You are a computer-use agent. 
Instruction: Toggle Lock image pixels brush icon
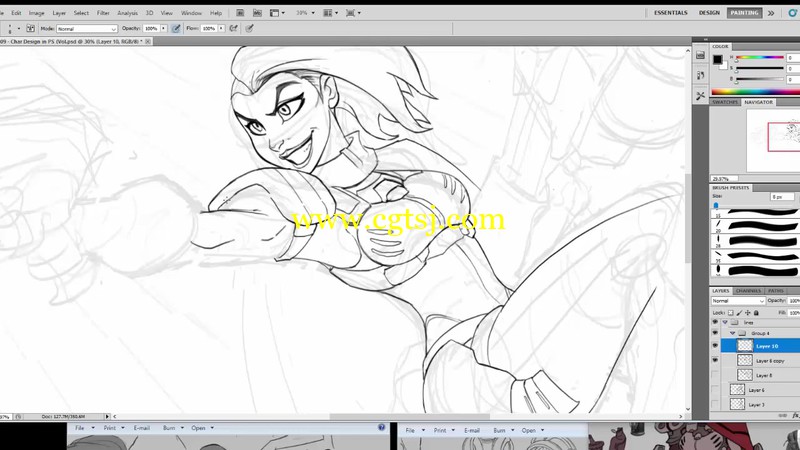[x=739, y=313]
